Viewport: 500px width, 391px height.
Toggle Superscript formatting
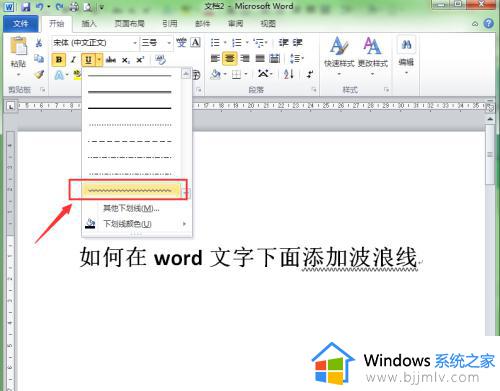(x=140, y=60)
